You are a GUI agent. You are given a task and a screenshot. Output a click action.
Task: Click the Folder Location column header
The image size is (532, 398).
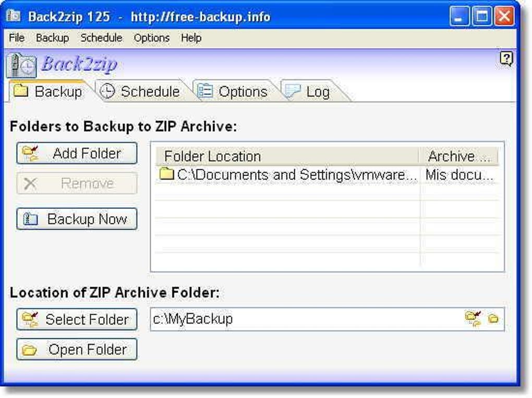click(287, 156)
